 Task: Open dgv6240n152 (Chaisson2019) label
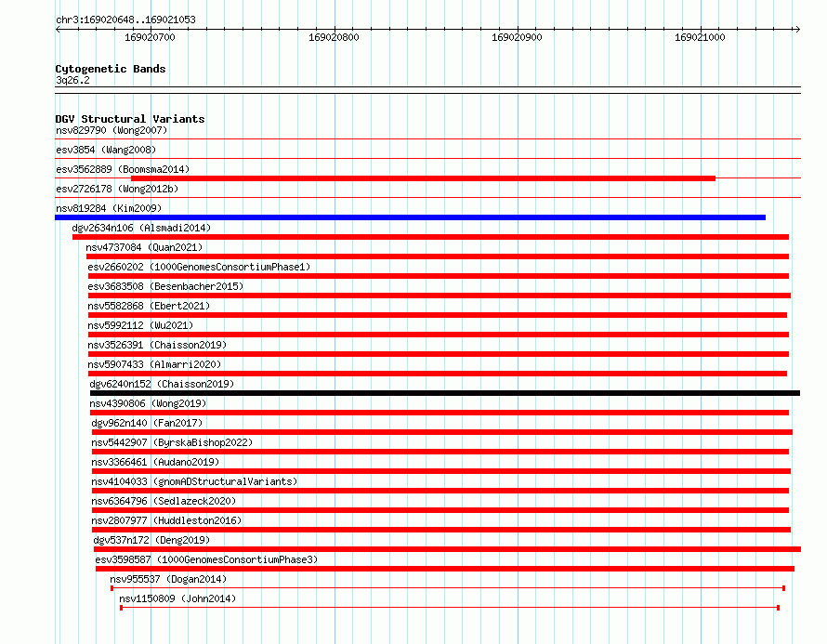coord(162,384)
